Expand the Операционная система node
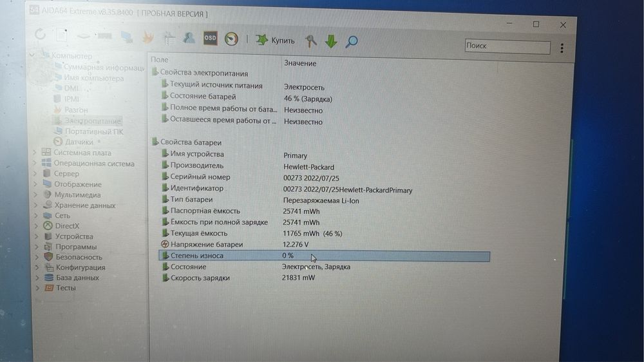The width and height of the screenshot is (644, 362). pyautogui.click(x=35, y=163)
